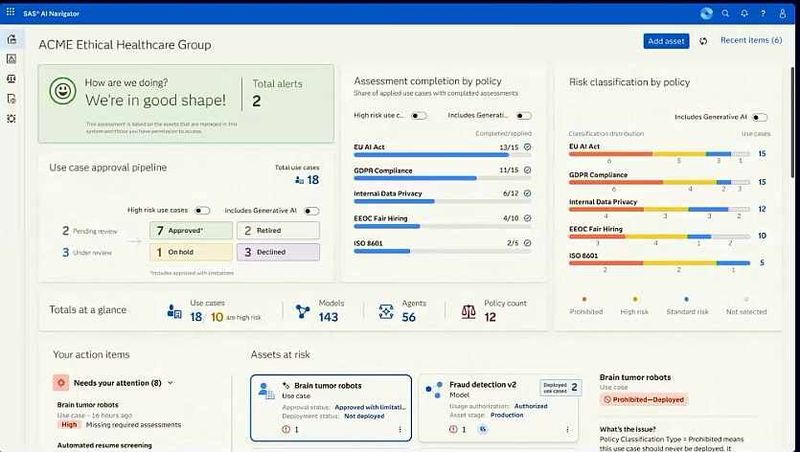Image resolution: width=800 pixels, height=452 pixels.
Task: Toggle High risk use cases in approval pipeline
Action: 203,211
